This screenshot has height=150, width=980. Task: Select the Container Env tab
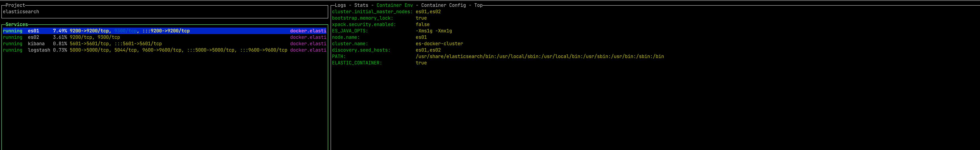[395, 5]
